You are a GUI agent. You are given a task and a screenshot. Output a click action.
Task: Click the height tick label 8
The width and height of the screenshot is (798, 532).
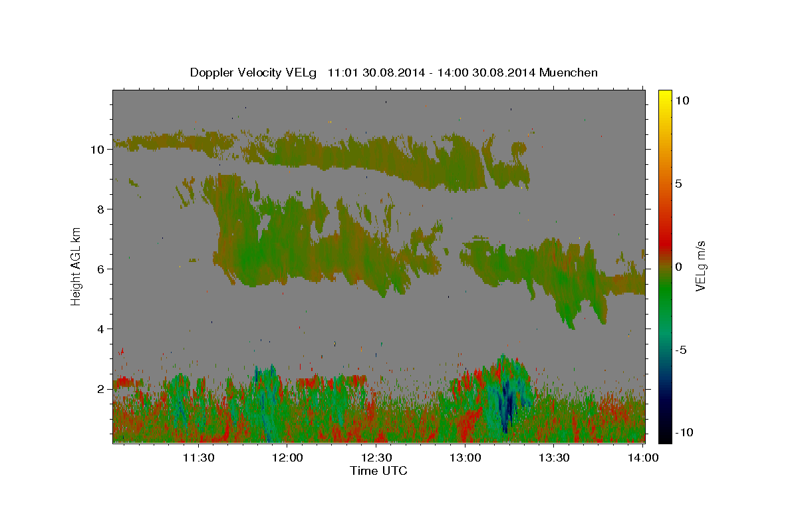[x=100, y=209]
